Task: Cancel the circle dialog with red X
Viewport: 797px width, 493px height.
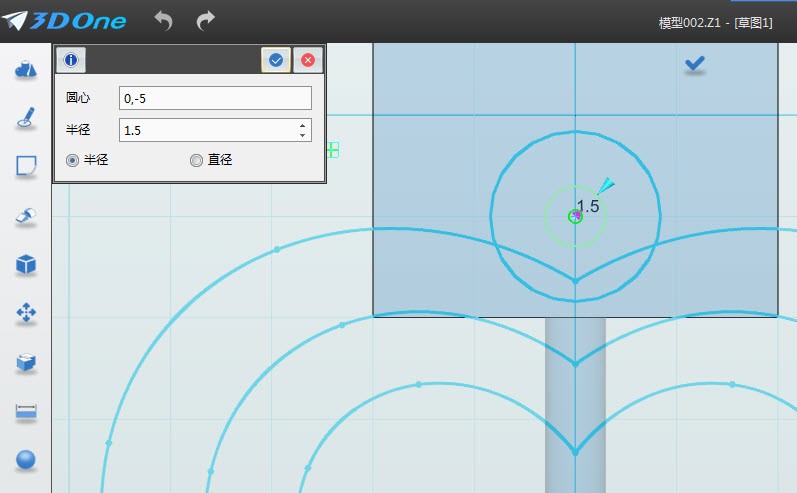Action: [308, 60]
